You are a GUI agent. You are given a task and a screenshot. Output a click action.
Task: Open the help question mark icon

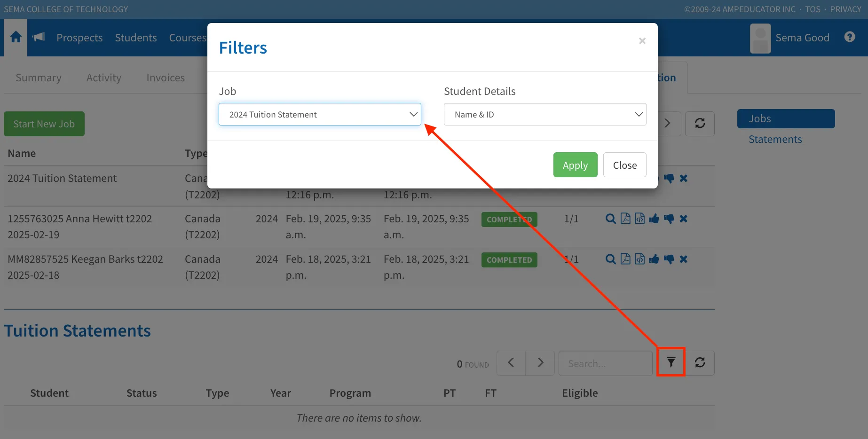click(x=850, y=37)
